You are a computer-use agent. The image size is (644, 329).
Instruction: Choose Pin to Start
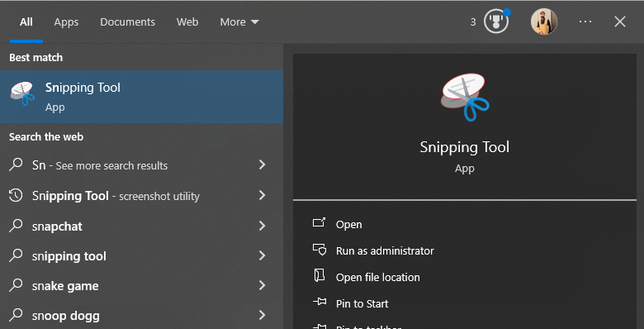click(362, 303)
